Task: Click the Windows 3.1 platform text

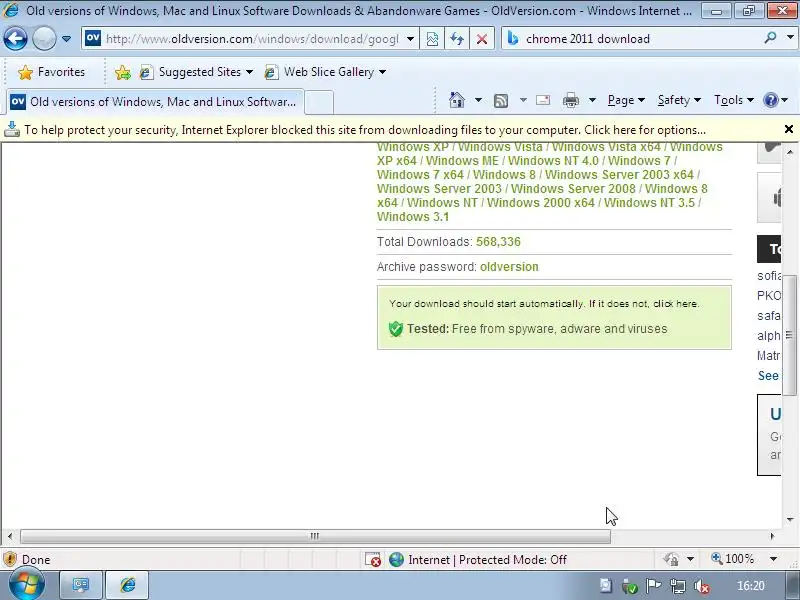Action: click(x=413, y=217)
